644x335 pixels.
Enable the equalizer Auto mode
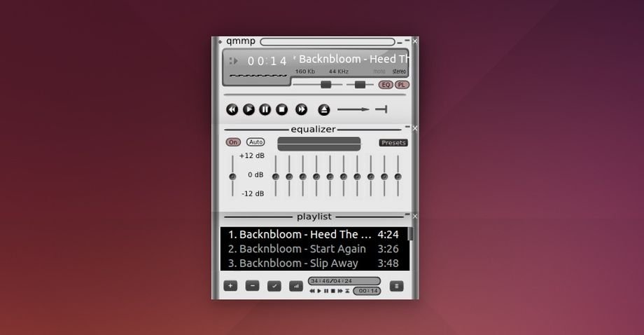pyautogui.click(x=255, y=142)
